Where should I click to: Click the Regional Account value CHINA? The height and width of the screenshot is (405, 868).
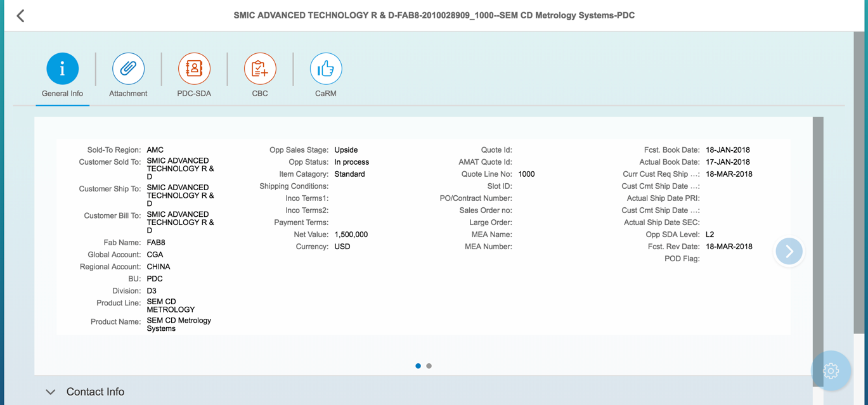click(x=159, y=267)
